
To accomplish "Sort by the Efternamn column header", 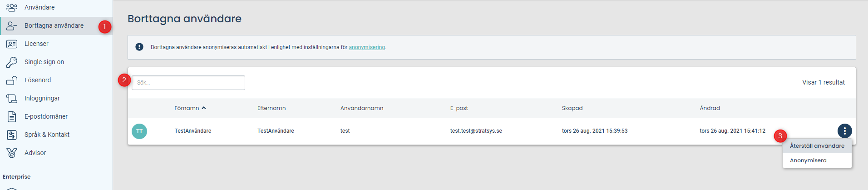I will point(271,108).
